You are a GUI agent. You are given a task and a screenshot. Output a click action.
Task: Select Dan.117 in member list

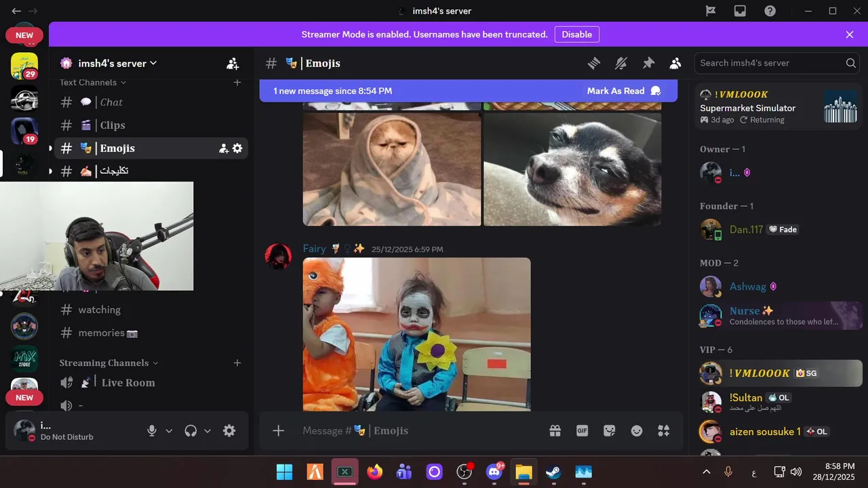[x=778, y=230]
